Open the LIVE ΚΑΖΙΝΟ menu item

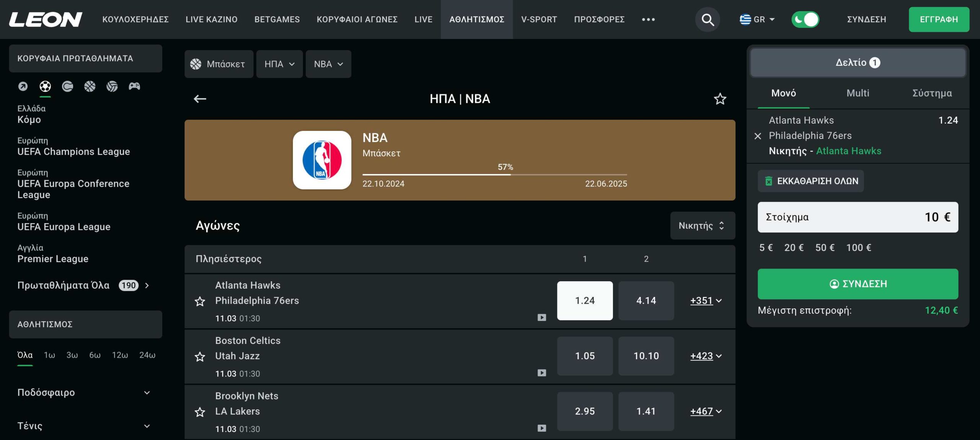(x=211, y=20)
